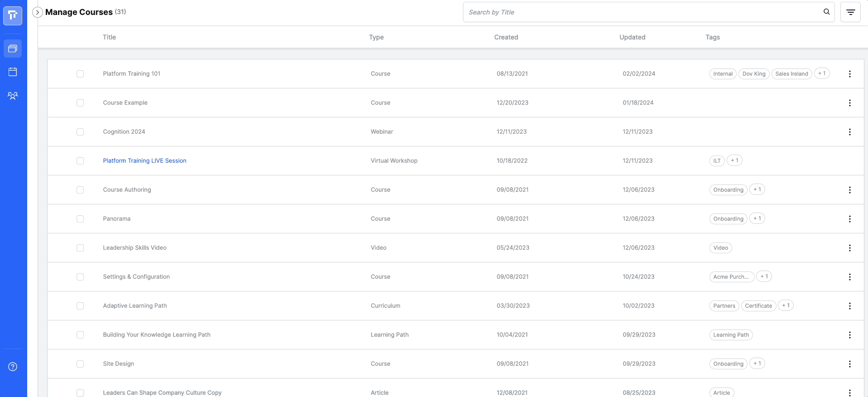The height and width of the screenshot is (397, 868).
Task: Tick the Course Authoring checkbox
Action: pyautogui.click(x=80, y=190)
